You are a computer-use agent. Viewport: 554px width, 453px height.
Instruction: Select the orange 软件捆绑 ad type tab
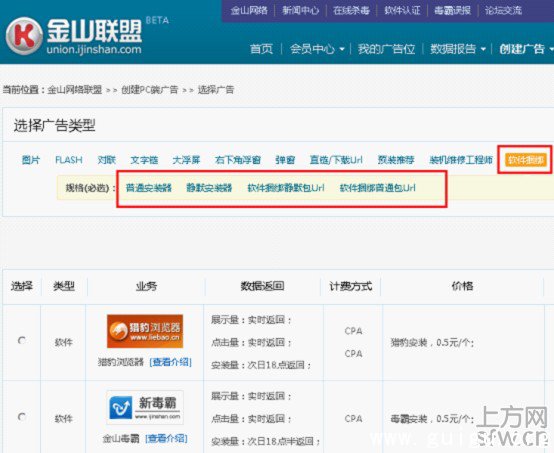[526, 160]
